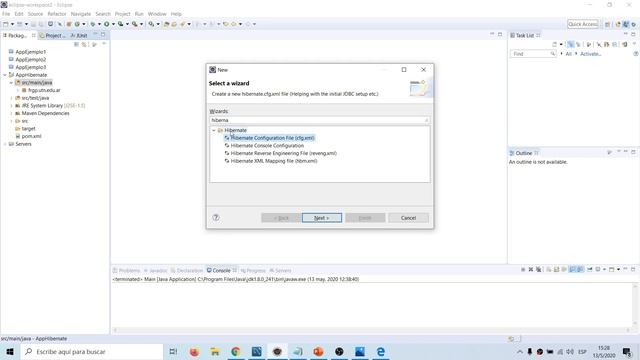This screenshot has width=640, height=360.
Task: Click the Cancel button in New dialog
Action: [x=408, y=218]
